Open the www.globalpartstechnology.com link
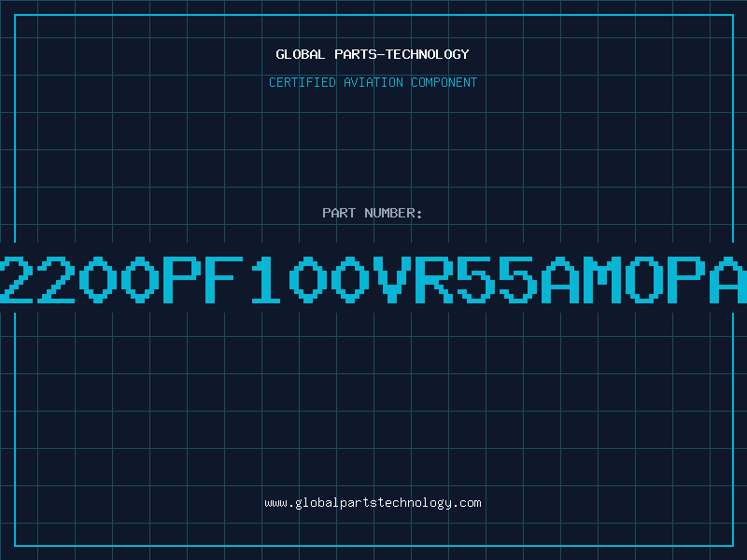The image size is (747, 560). (x=373, y=503)
